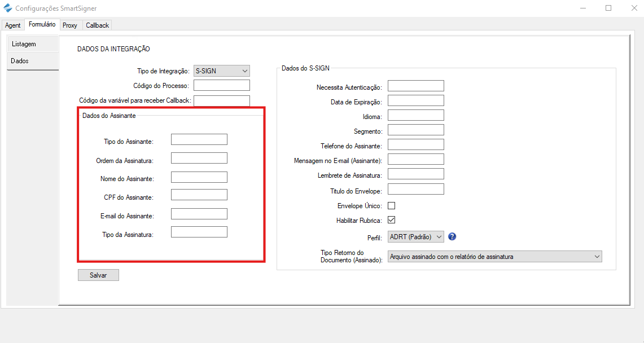Enable the Envelope Único checkbox
Screen dimensions: 644x343
pyautogui.click(x=391, y=206)
